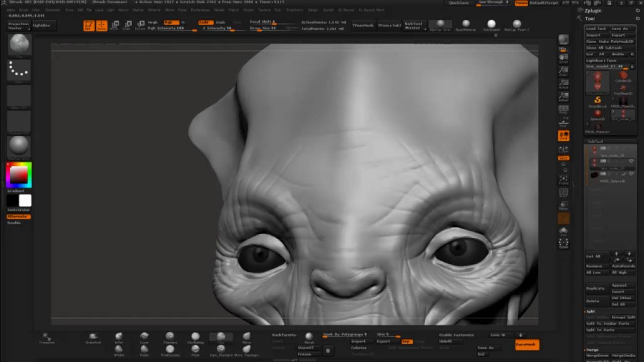This screenshot has height=362, width=644.
Task: Open DefaultZScript button
Action: [544, 3]
